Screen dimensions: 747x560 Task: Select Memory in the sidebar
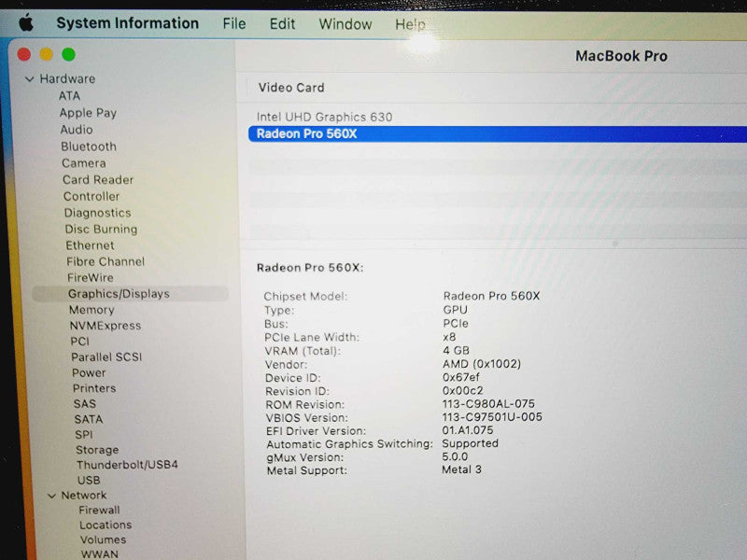tap(92, 310)
